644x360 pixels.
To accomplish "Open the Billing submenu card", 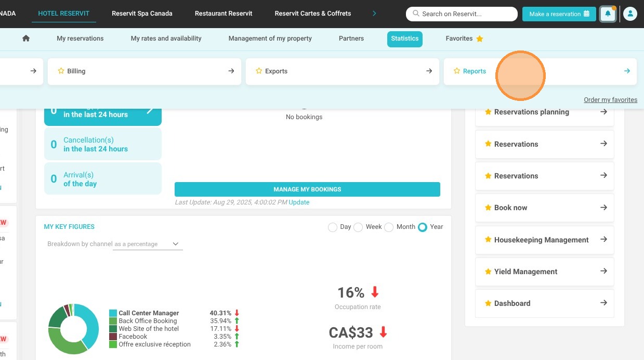I will click(144, 71).
